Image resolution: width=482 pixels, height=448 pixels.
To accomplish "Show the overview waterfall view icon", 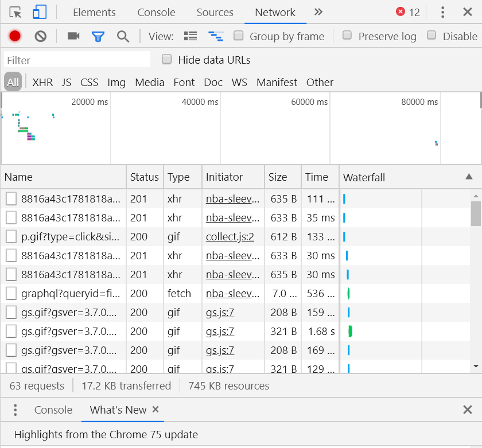I will click(x=216, y=36).
